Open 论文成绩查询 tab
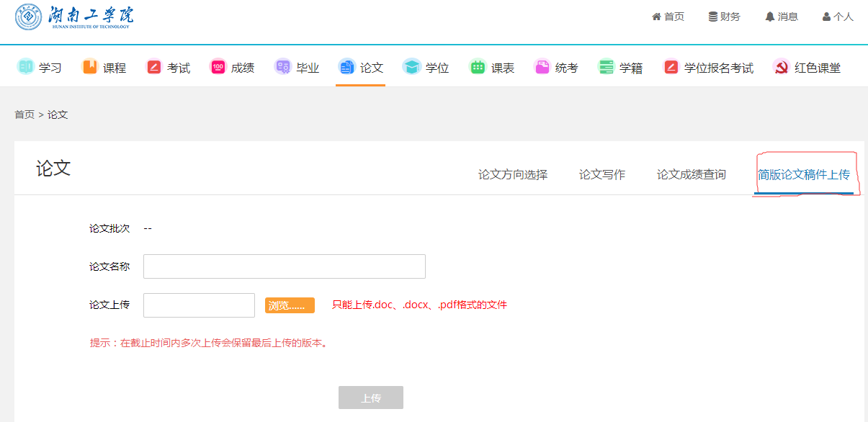Image resolution: width=868 pixels, height=422 pixels. [692, 175]
